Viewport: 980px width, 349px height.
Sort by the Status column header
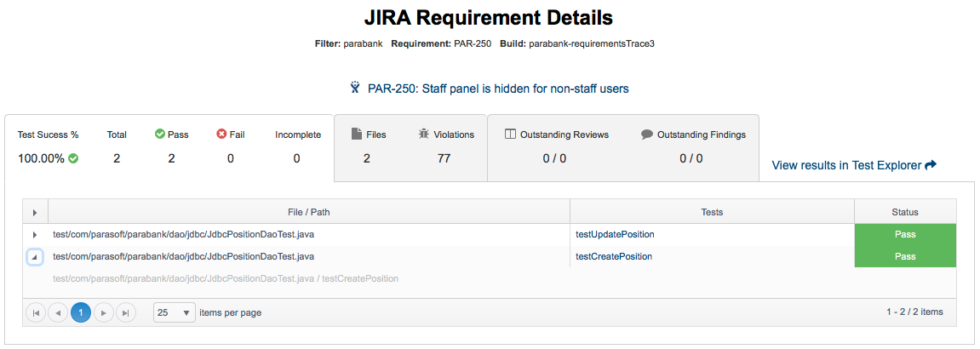[905, 212]
